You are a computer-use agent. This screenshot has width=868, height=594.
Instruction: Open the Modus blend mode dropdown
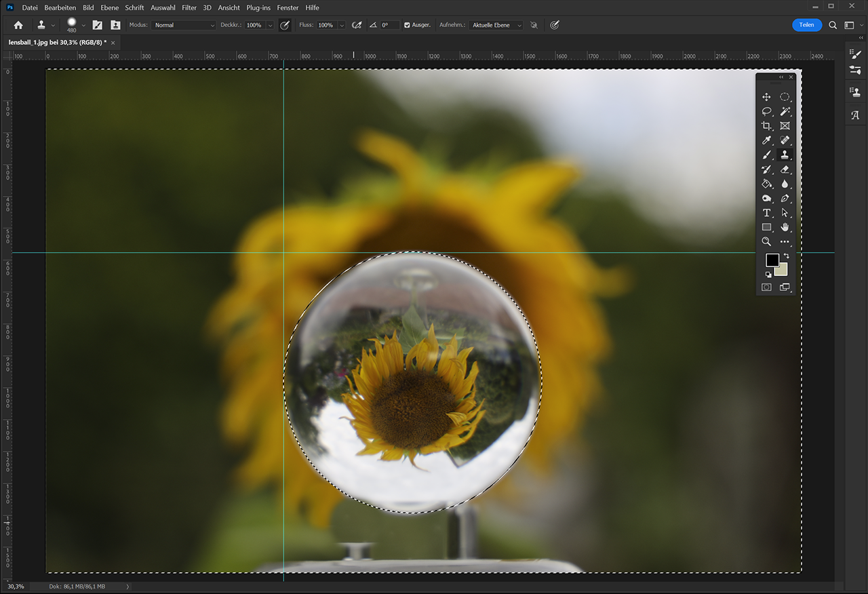coord(183,25)
